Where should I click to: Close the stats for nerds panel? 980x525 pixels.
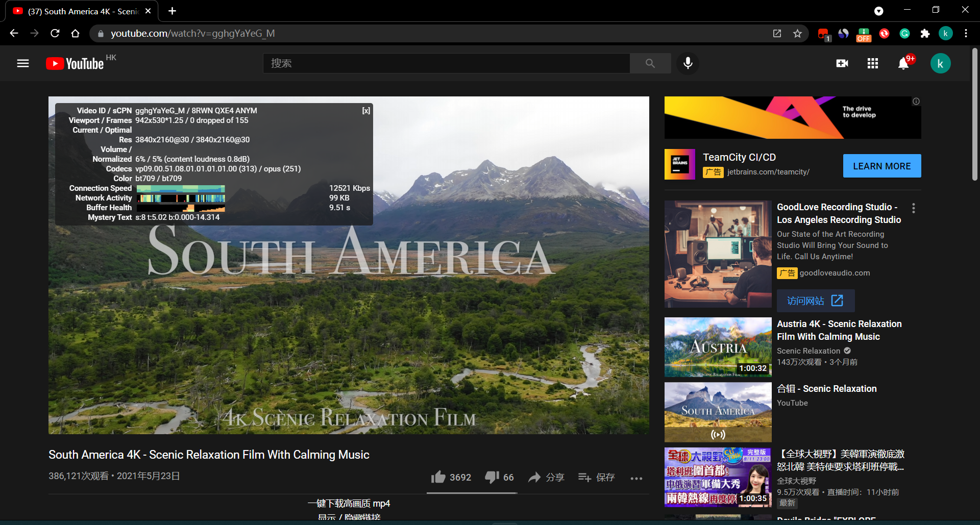366,111
